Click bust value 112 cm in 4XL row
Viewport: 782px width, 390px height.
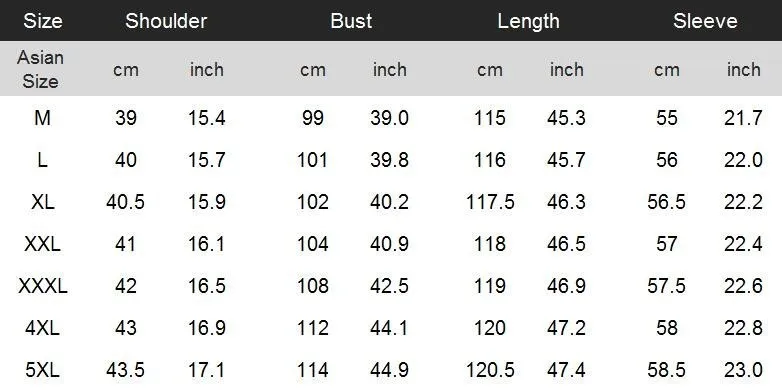pos(313,328)
